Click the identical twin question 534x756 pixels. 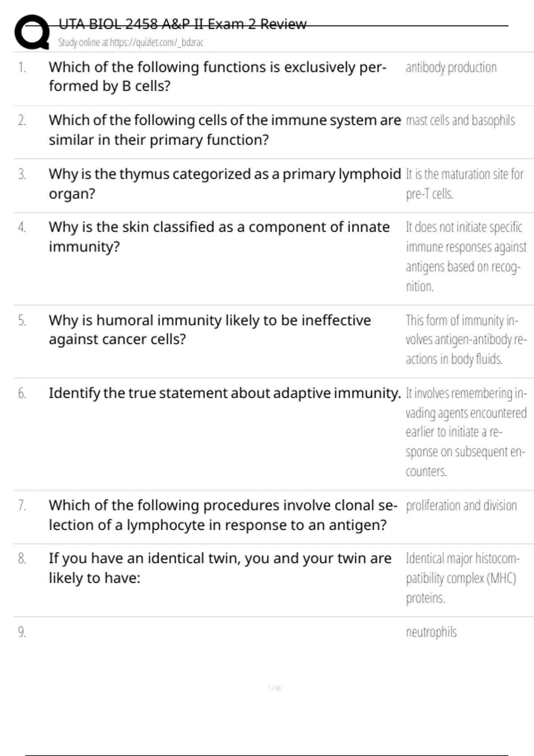click(x=220, y=568)
